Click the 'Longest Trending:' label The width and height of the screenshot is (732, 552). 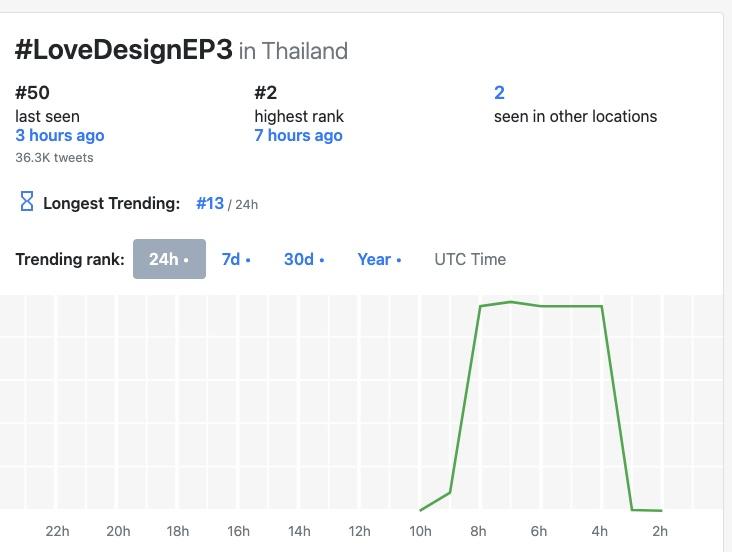point(111,203)
